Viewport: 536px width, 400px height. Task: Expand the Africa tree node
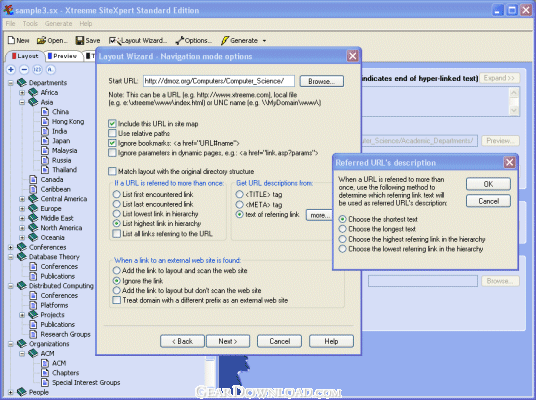point(22,92)
